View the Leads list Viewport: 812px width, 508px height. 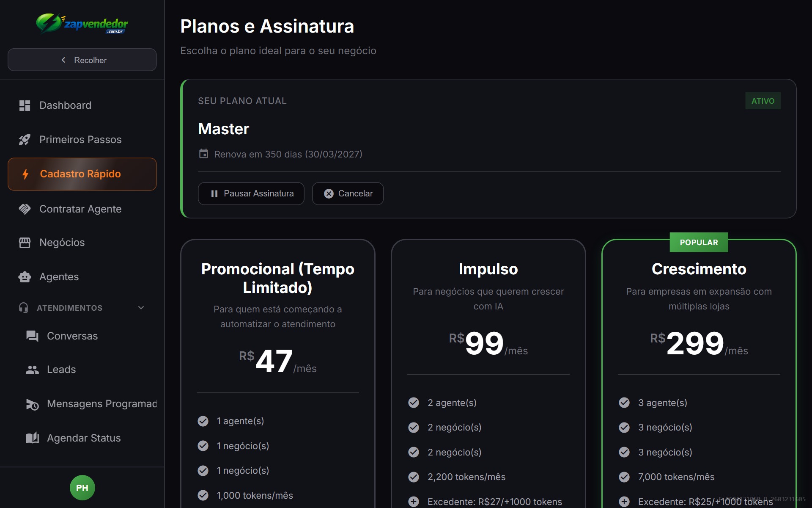86,370
